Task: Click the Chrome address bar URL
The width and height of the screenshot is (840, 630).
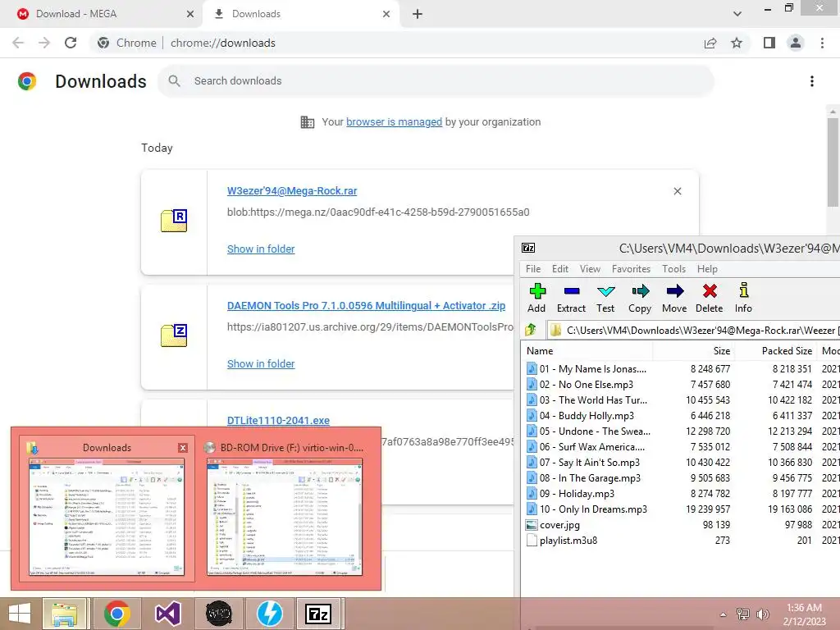Action: [223, 43]
